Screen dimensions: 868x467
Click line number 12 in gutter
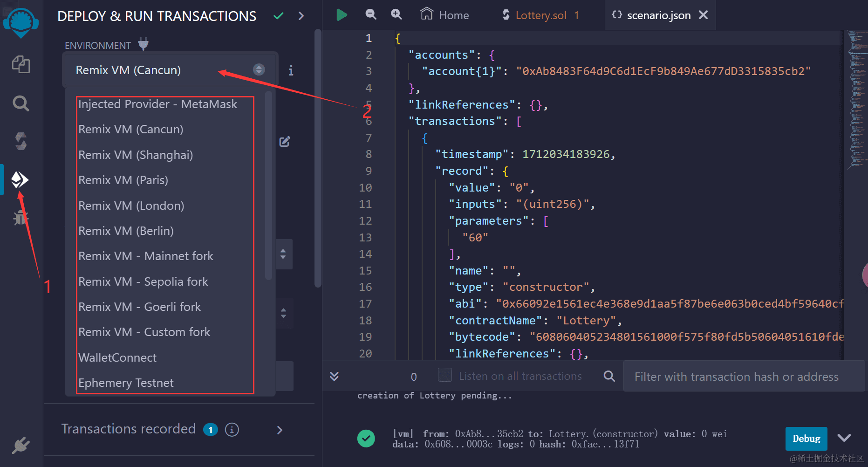click(x=365, y=221)
